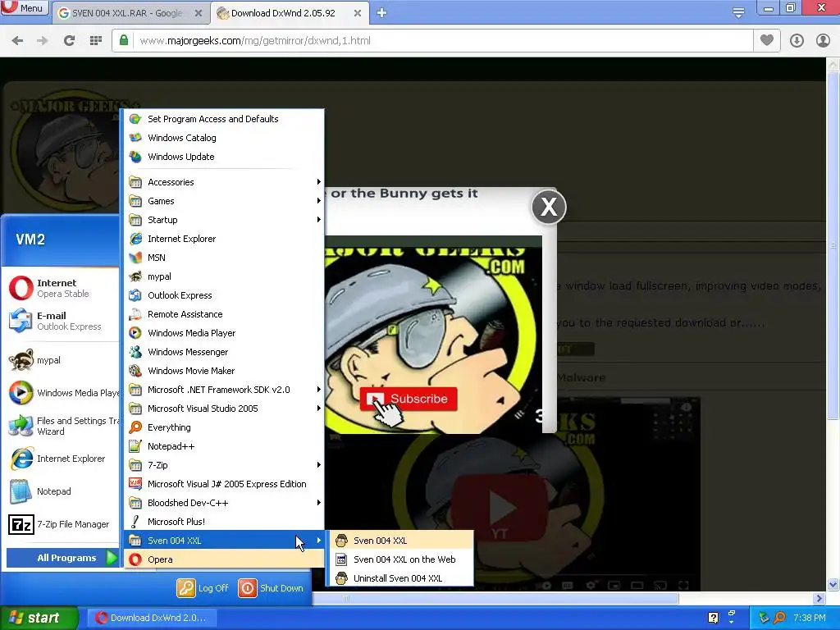This screenshot has height=630, width=840.
Task: Open Windows Messenger
Action: [224, 352]
